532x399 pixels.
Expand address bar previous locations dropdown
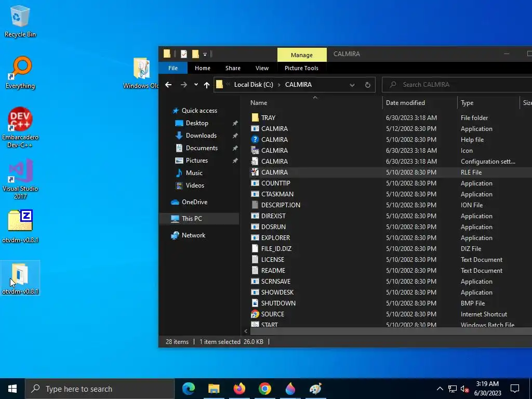(352, 85)
